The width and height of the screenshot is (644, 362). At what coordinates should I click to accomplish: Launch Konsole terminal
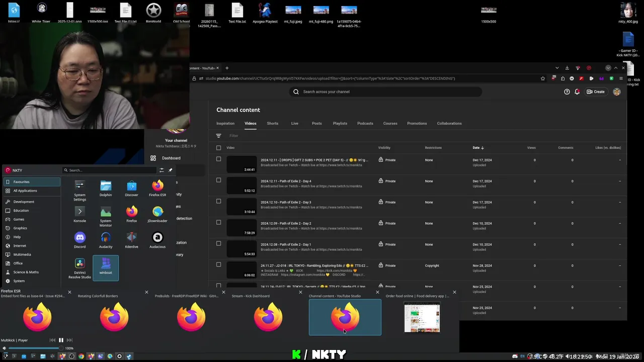79,214
